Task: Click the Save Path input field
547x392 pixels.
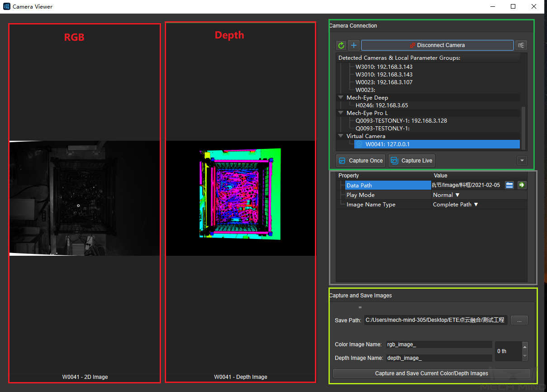Action: (x=436, y=320)
